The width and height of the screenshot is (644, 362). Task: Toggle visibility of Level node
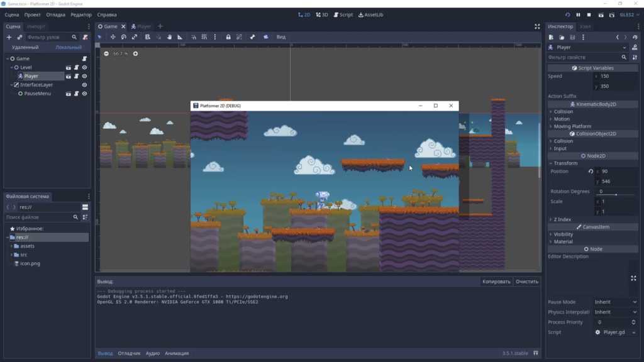click(84, 67)
